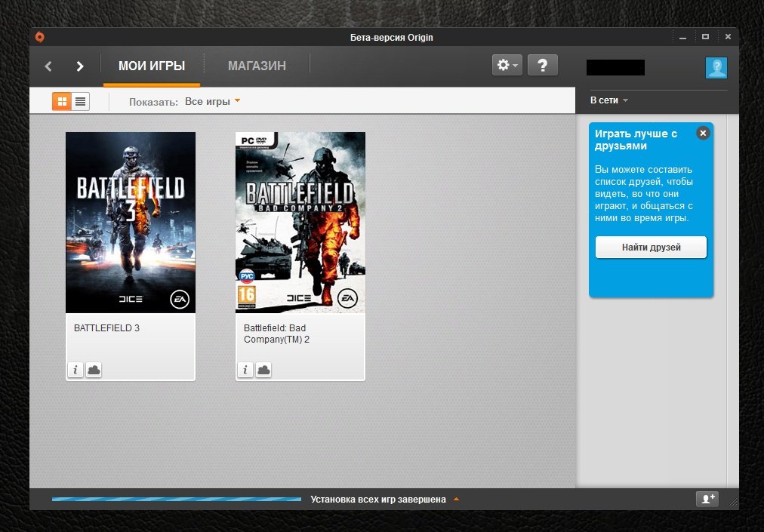
Task: Open the gear settings menu
Action: [x=507, y=65]
